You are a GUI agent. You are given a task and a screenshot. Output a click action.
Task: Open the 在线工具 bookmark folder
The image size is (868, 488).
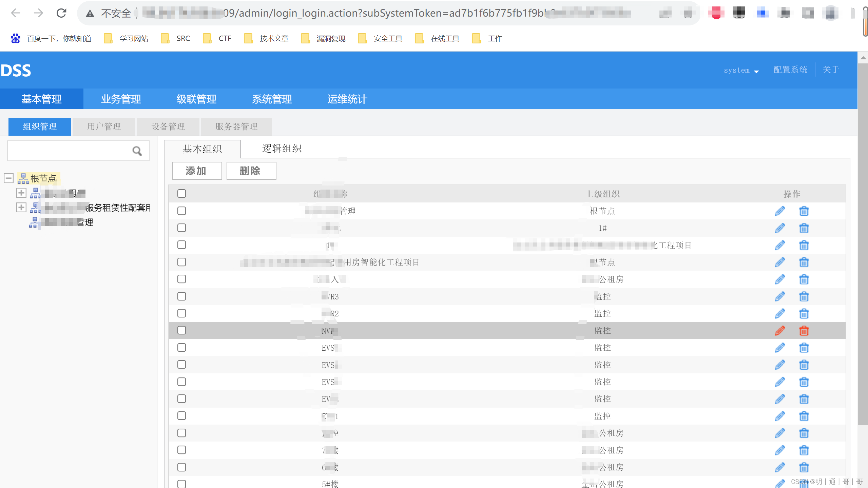click(437, 38)
